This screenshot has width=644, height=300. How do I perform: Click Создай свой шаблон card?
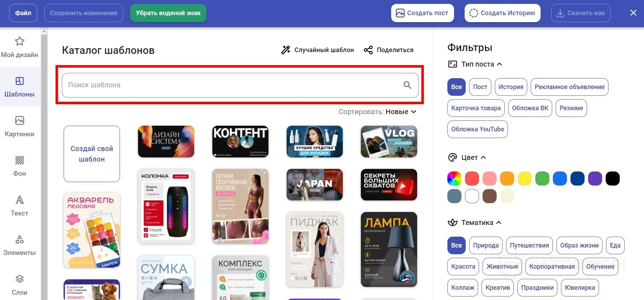click(x=92, y=154)
